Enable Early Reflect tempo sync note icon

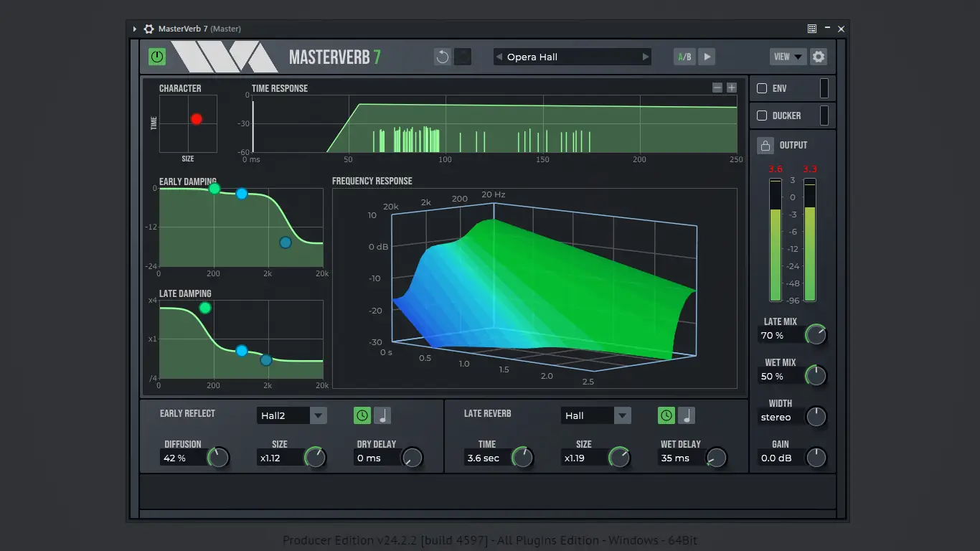click(382, 415)
